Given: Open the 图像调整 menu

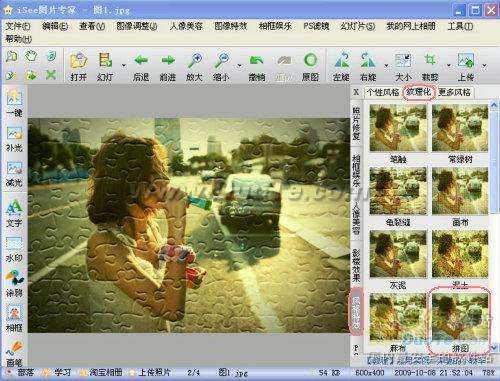Looking at the screenshot, I should tap(137, 26).
